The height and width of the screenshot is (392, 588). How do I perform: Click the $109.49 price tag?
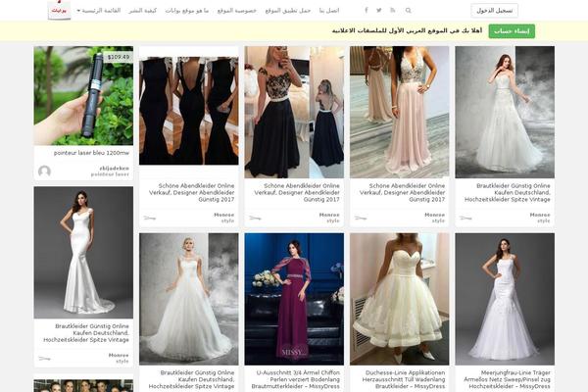click(119, 57)
